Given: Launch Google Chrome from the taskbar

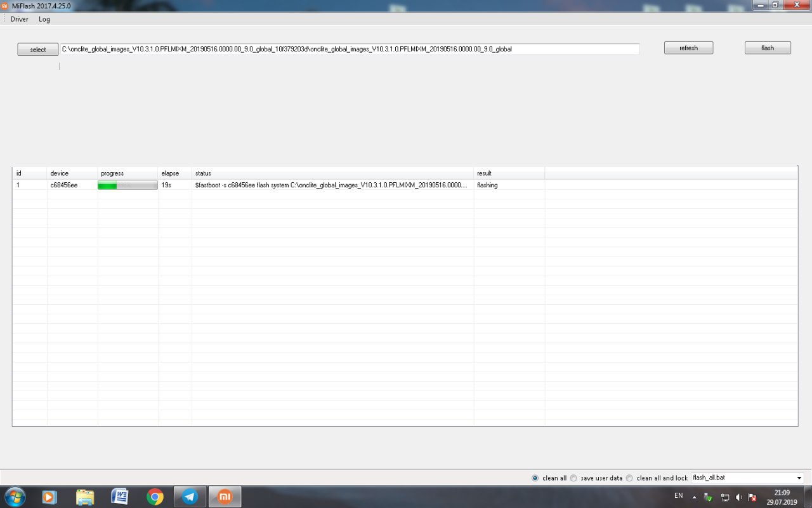Looking at the screenshot, I should pos(155,497).
